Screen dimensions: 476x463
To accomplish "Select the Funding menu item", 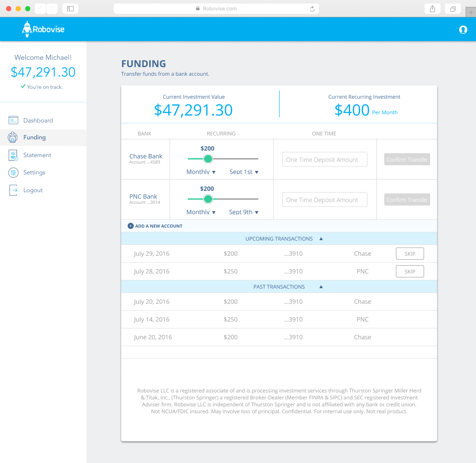I will (x=43, y=138).
